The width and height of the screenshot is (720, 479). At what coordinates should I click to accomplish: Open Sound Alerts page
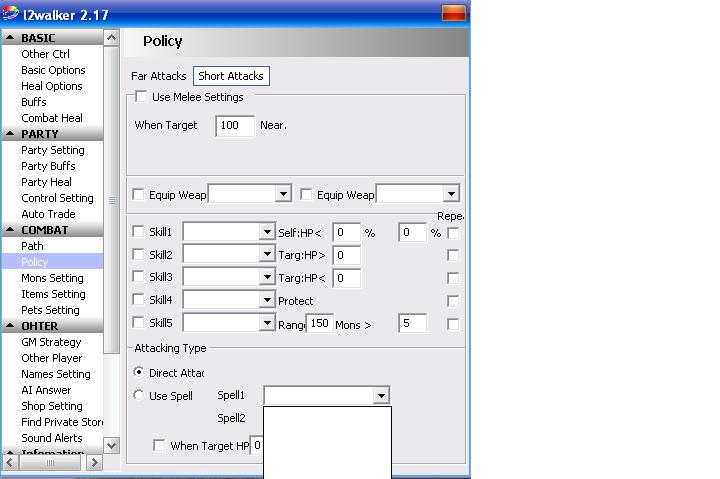[x=51, y=438]
